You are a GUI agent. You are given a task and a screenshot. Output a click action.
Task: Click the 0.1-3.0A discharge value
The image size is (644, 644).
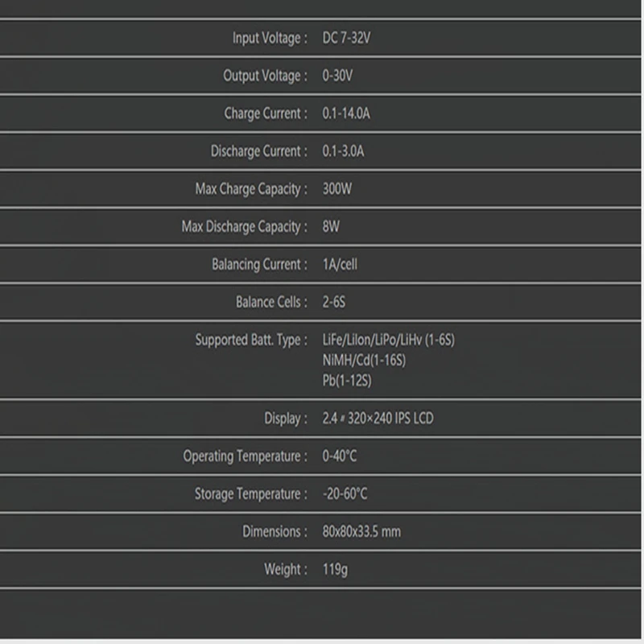[343, 151]
